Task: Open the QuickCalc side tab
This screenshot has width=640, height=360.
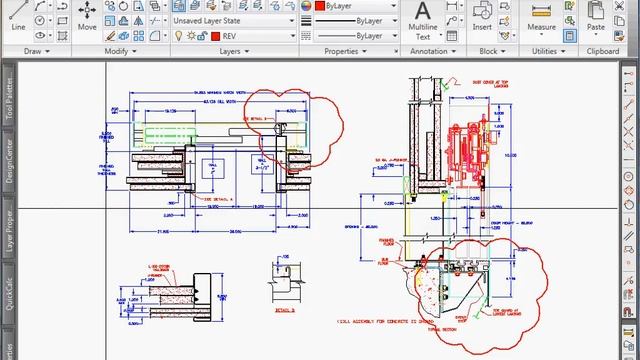Action: [x=9, y=294]
